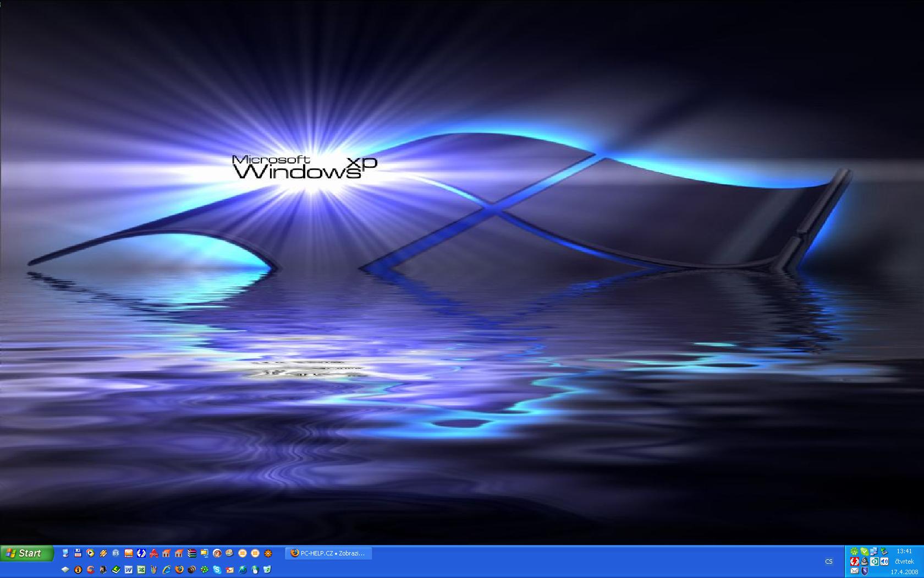Click the blue lightning bolt Quick Launch icon

tap(141, 553)
